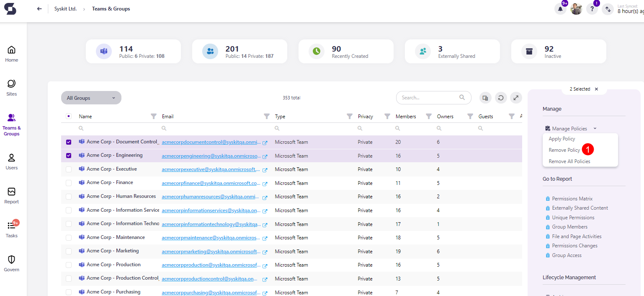Refresh the groups list with the refresh icon

[x=501, y=97]
